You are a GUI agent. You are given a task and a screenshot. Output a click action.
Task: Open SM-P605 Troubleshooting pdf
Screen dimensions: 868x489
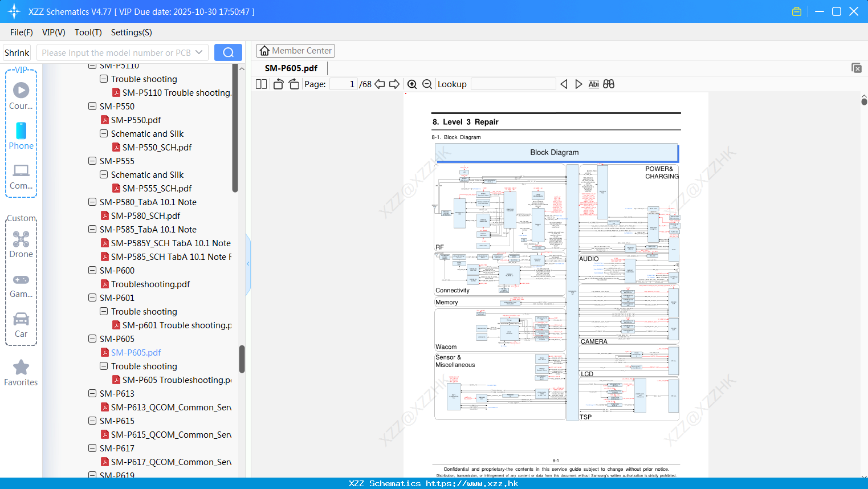[x=172, y=380]
